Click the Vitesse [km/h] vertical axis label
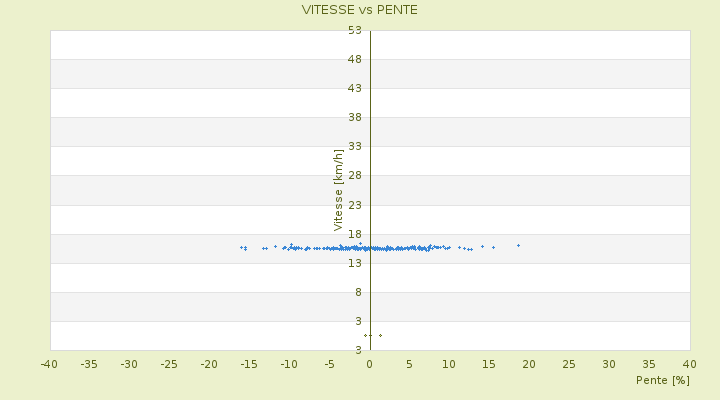The width and height of the screenshot is (720, 400). click(339, 189)
